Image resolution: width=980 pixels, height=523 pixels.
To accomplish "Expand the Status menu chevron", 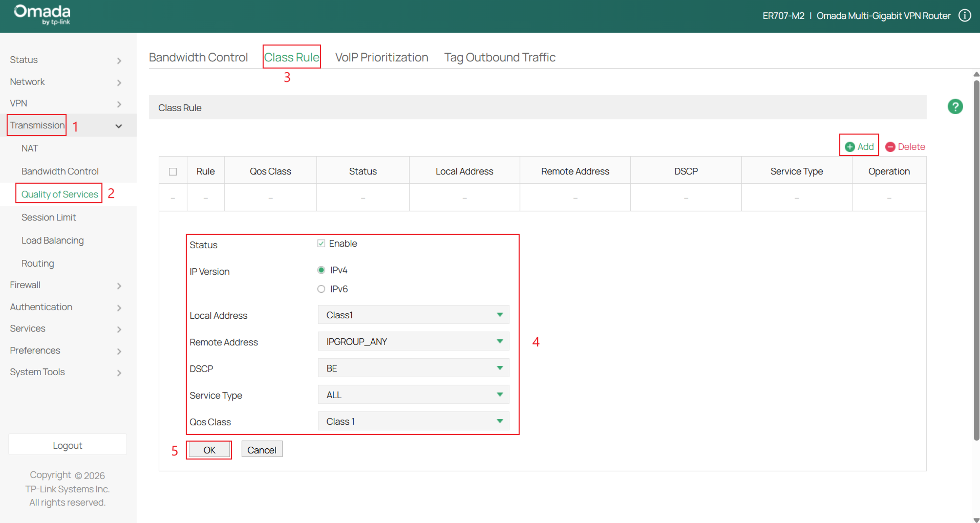I will (x=119, y=61).
